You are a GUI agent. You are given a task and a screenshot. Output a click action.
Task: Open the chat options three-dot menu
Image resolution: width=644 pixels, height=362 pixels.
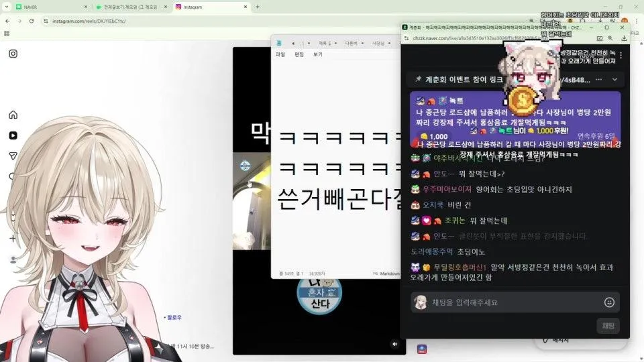(x=621, y=56)
